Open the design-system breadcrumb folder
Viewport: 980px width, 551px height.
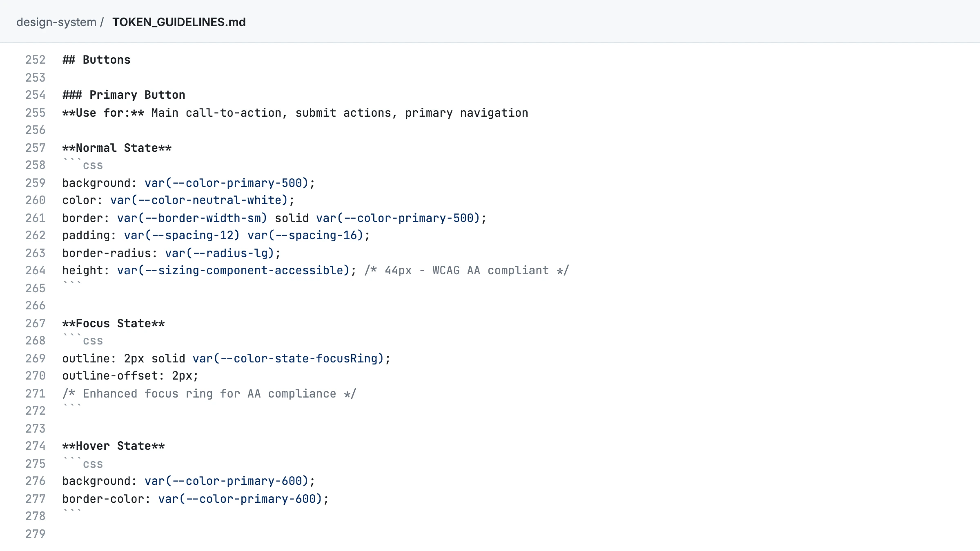click(x=56, y=22)
